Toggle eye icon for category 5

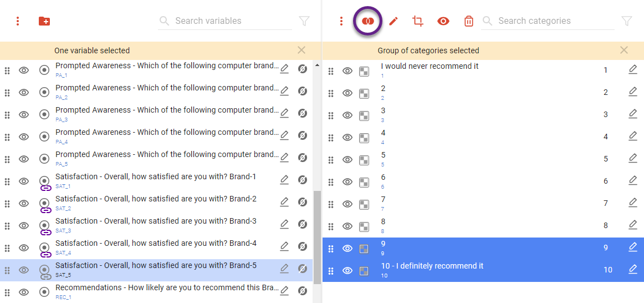(347, 160)
